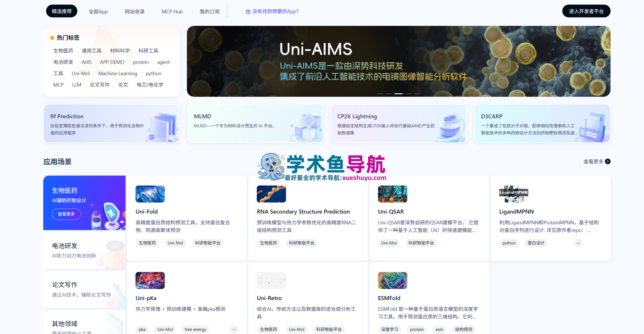This screenshot has width=644, height=334.
Task: Filter by the 科研工具 hot tag
Action: tap(148, 51)
